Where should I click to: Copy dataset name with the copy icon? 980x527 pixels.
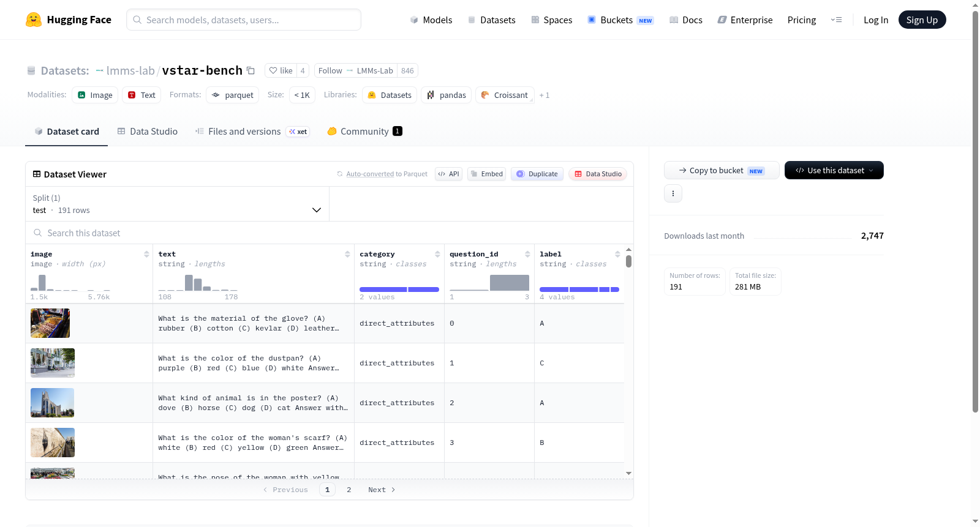click(x=251, y=70)
